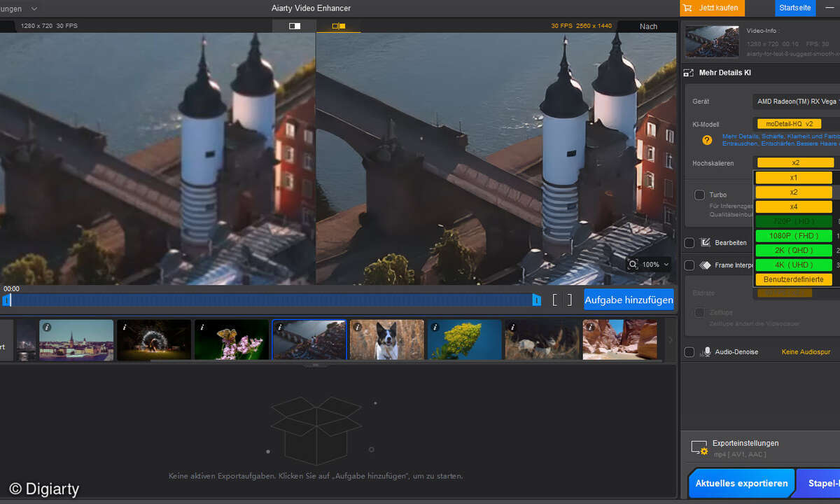This screenshot has height=504, width=840.
Task: Click the Stapel export button
Action: pyautogui.click(x=819, y=483)
